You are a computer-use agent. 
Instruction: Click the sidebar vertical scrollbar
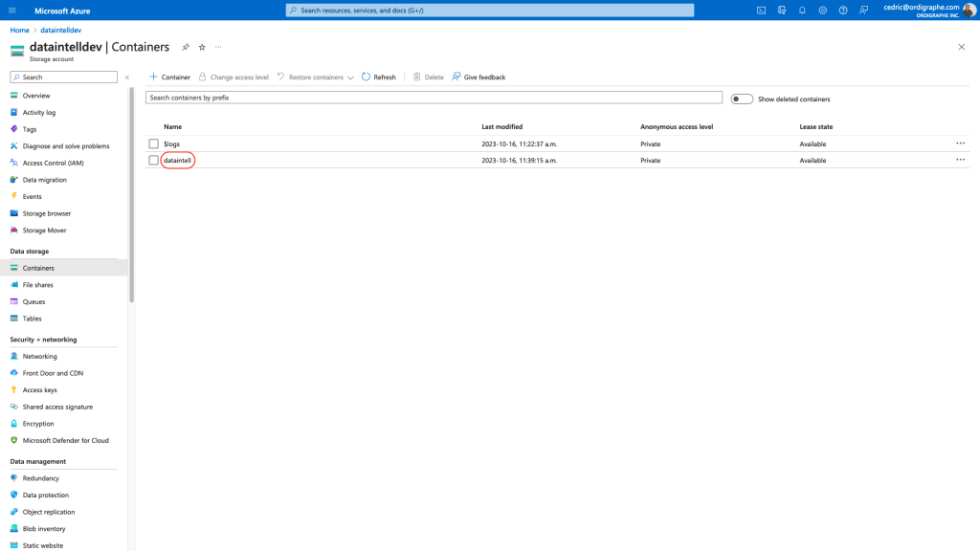(x=131, y=195)
